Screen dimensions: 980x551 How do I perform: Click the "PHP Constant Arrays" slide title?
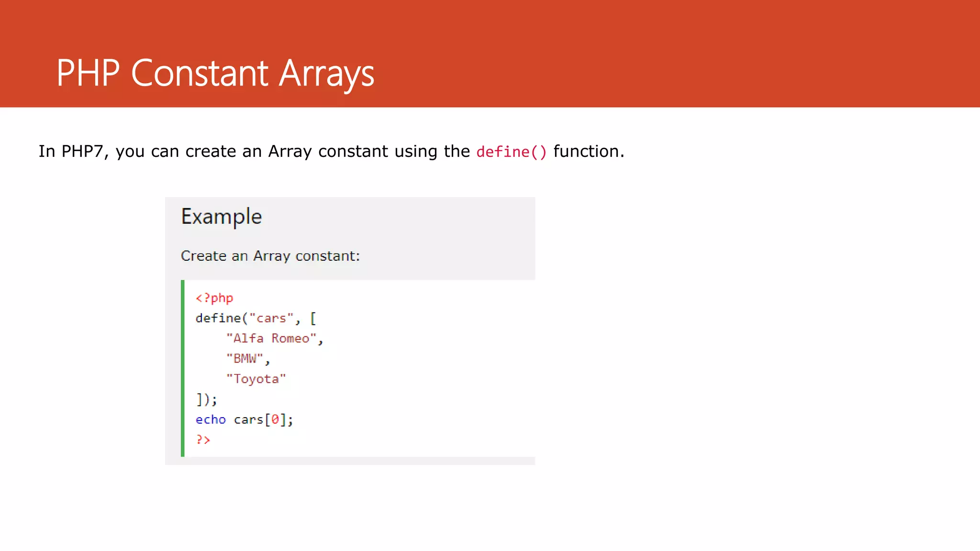(x=215, y=73)
